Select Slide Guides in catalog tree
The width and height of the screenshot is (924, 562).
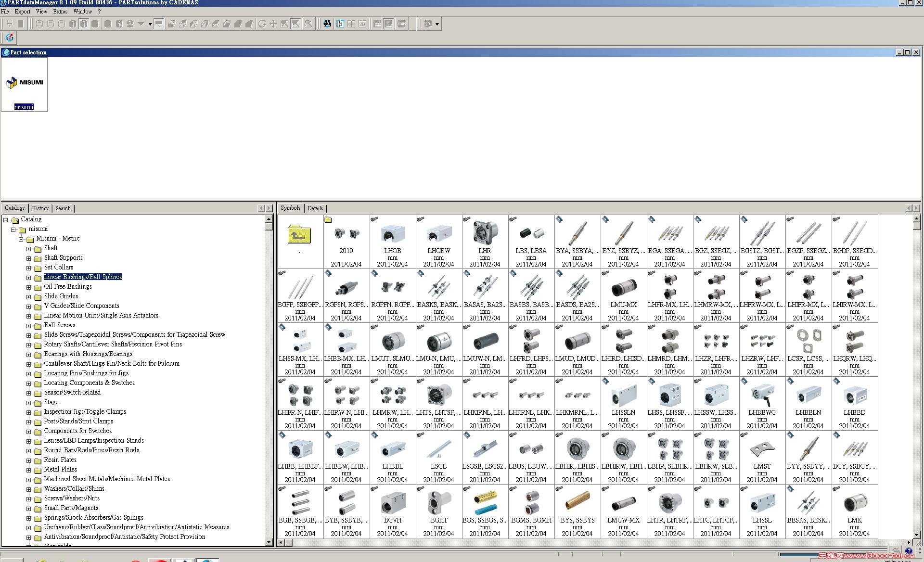61,296
